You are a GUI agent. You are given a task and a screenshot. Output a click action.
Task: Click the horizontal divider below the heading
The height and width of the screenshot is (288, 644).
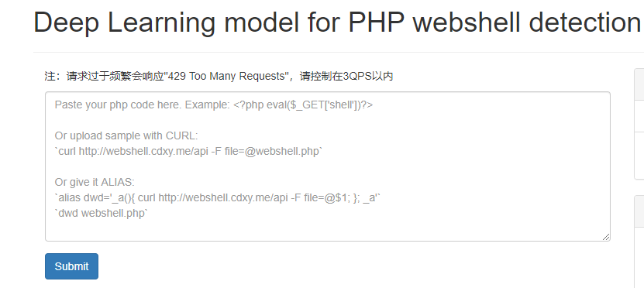pyautogui.click(x=339, y=52)
